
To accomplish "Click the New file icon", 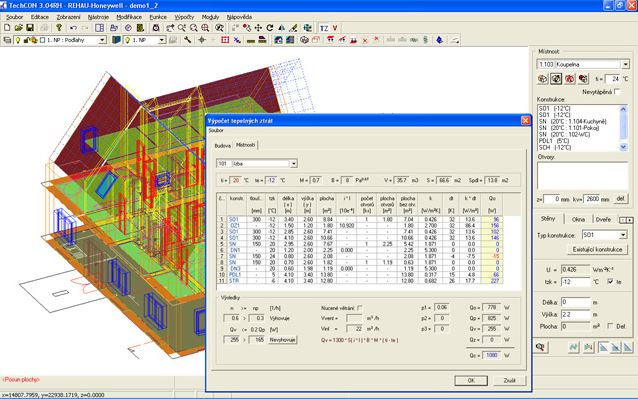I will (x=7, y=28).
